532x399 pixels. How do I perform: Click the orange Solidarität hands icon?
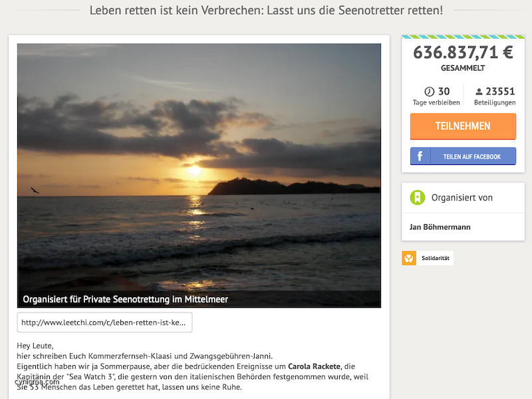click(409, 258)
